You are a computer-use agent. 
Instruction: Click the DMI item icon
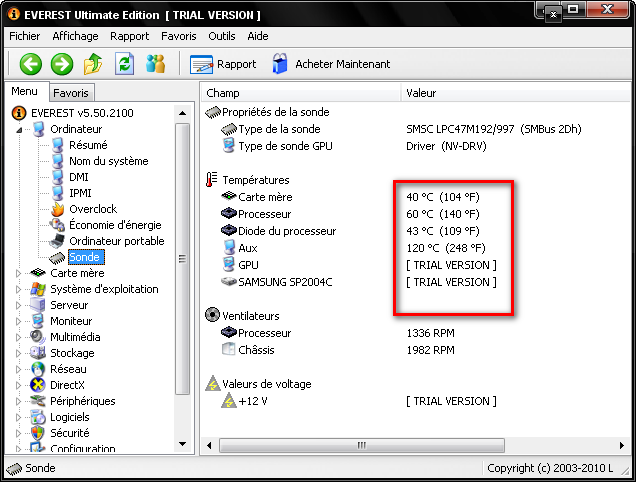pyautogui.click(x=58, y=177)
